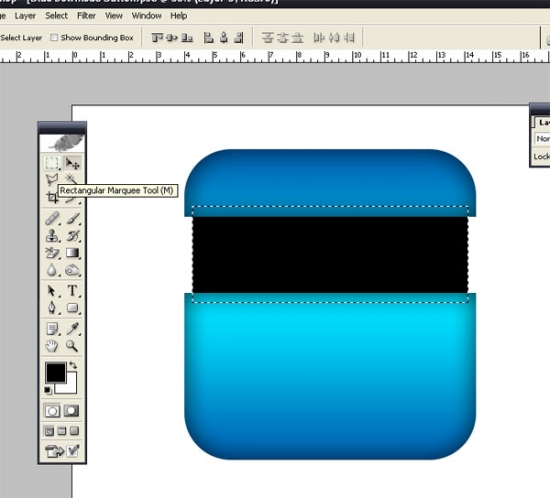Distribute bottom edges in options bar

tap(297, 38)
